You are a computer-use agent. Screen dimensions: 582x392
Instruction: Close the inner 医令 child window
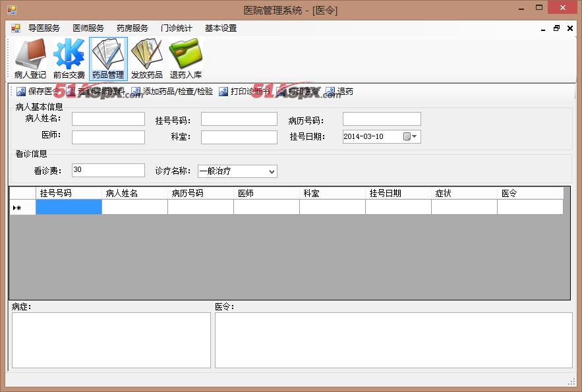[x=570, y=28]
